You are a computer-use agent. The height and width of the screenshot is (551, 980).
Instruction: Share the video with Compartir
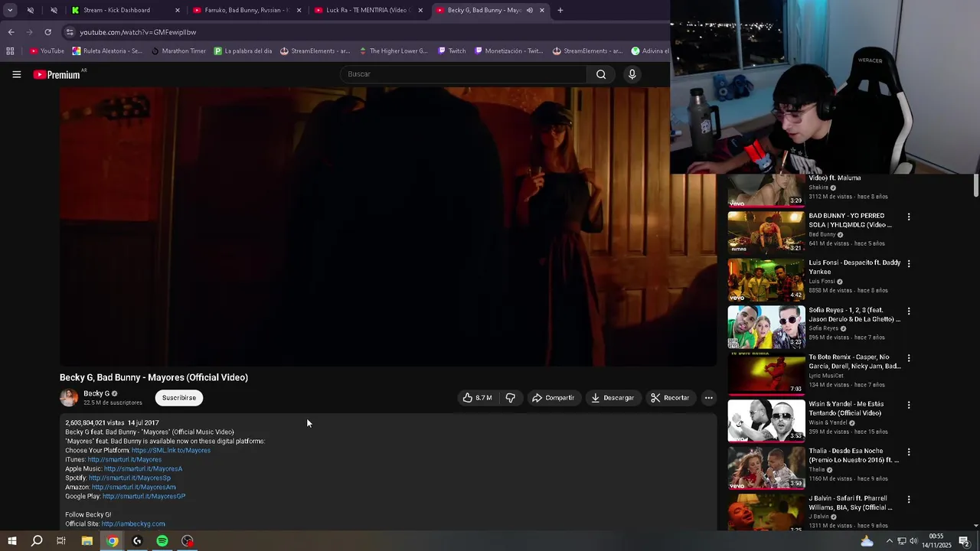pyautogui.click(x=553, y=398)
